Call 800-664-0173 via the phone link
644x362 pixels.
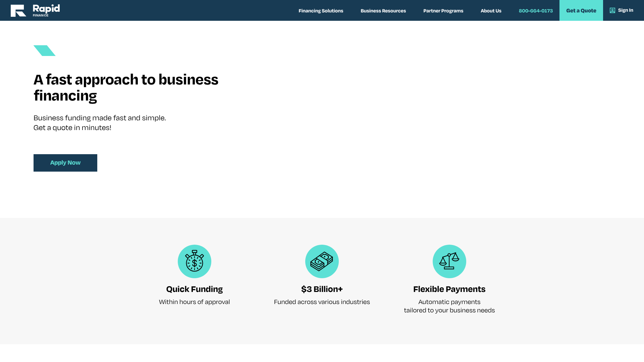click(x=536, y=10)
